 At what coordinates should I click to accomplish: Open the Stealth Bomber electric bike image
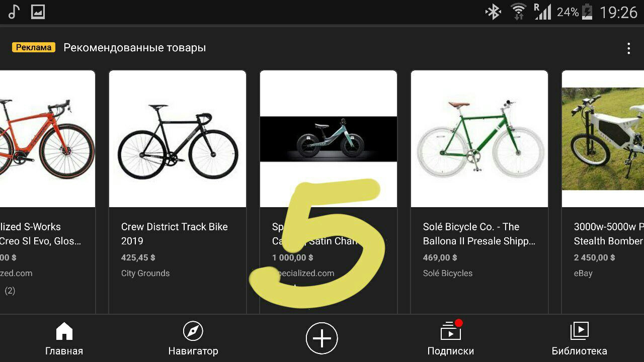tap(603, 139)
